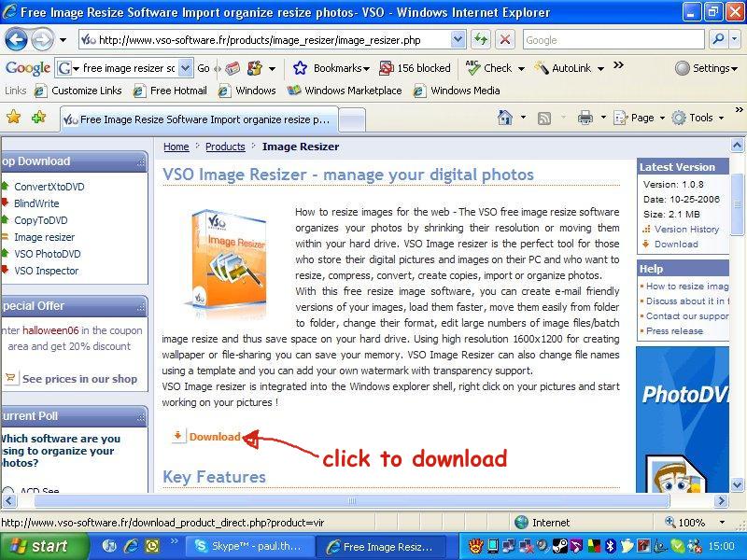Screen dimensions: 747x560
Task: Click the PhotoDVD advertisement banner
Action: pos(683,419)
